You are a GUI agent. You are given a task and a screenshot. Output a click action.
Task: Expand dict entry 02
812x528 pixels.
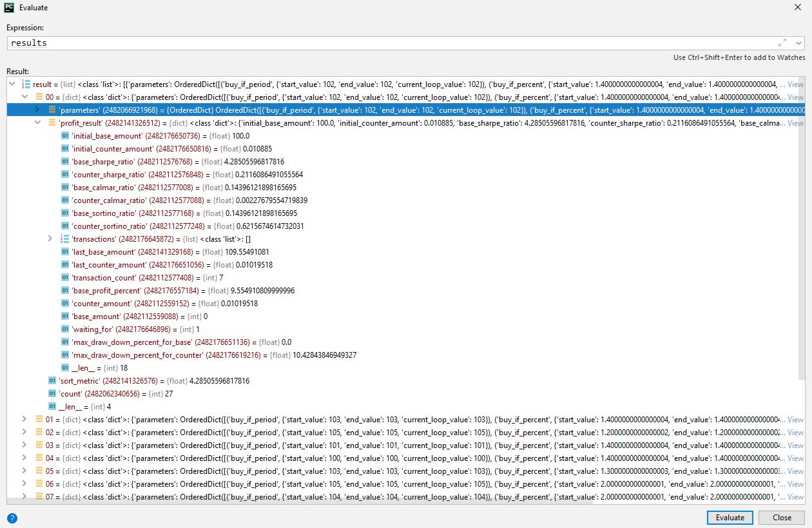click(24, 432)
